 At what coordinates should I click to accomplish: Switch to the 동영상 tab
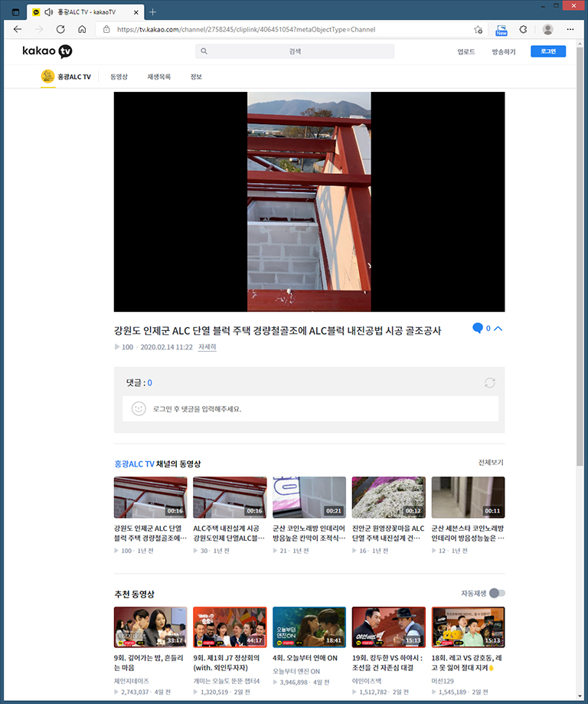point(119,77)
